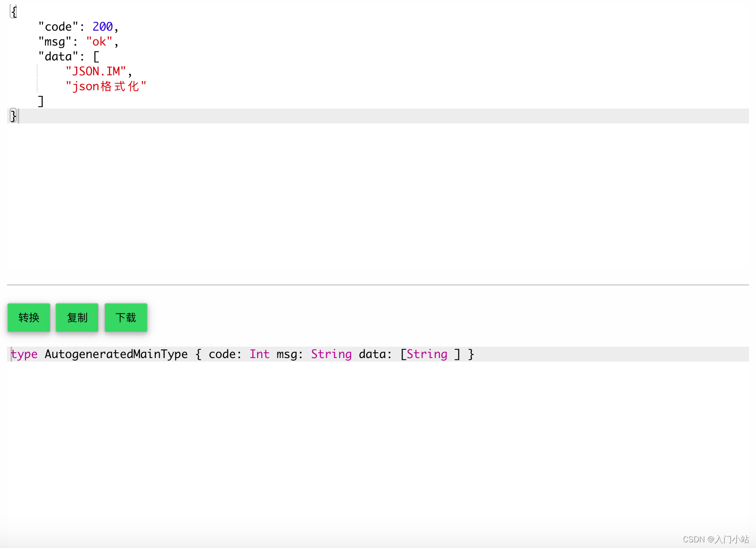Click the Int type in output

click(x=259, y=354)
